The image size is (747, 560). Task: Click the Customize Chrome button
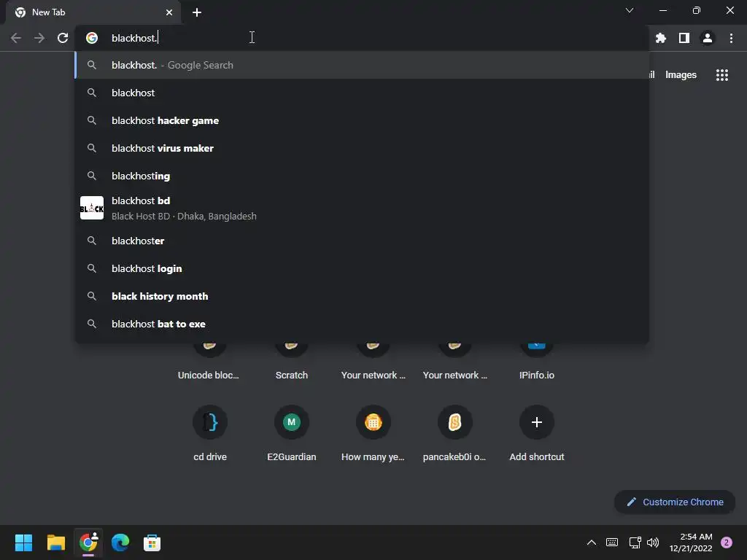pyautogui.click(x=675, y=502)
